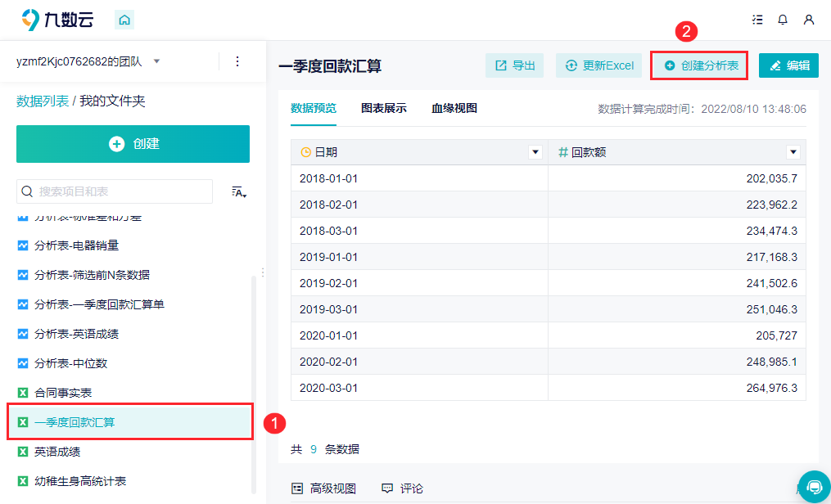
Task: Click the 更新Excel button
Action: point(598,65)
